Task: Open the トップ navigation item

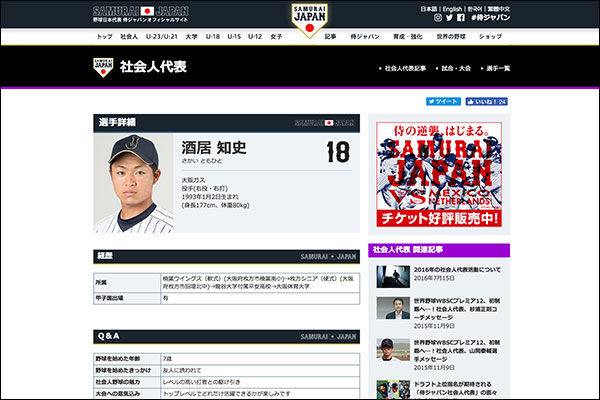Action: (105, 36)
